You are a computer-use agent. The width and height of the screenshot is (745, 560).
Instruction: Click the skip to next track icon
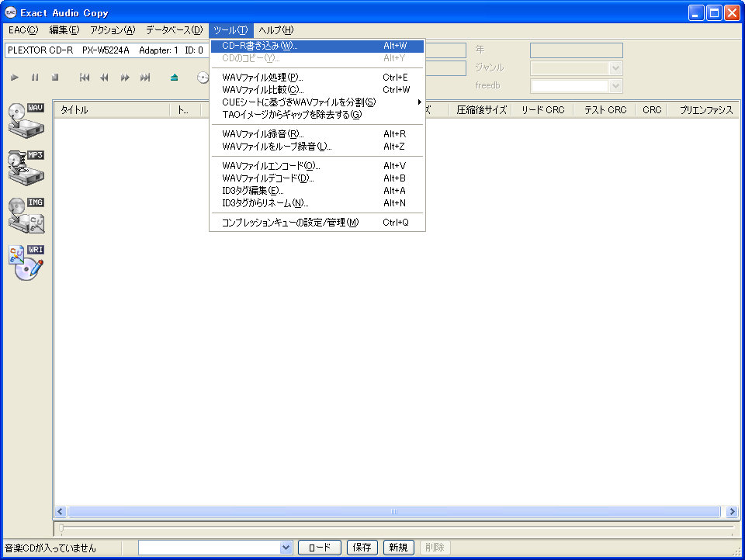click(145, 78)
